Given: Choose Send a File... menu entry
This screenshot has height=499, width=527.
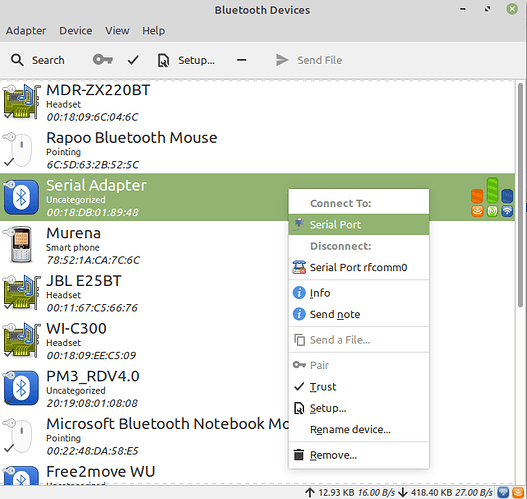Looking at the screenshot, I should [359, 340].
